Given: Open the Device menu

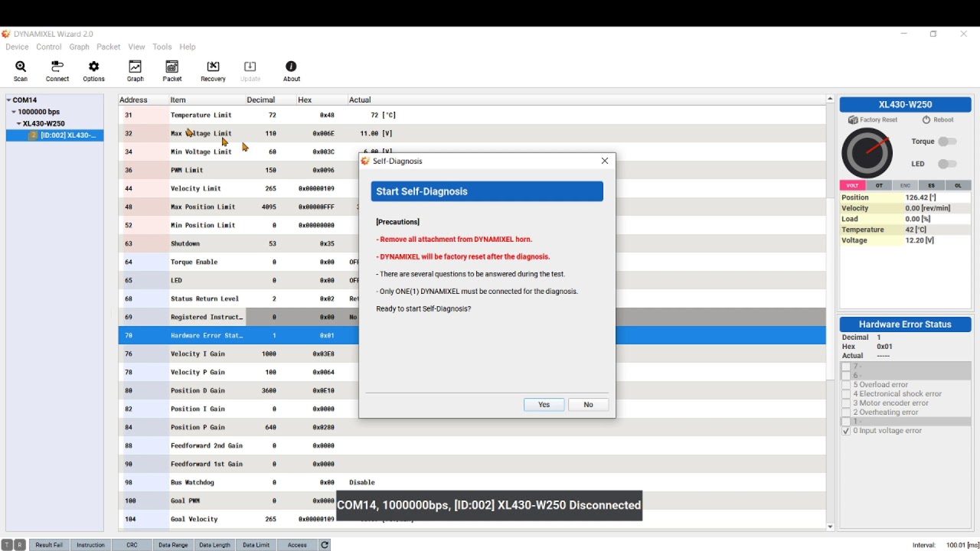Looking at the screenshot, I should click(17, 47).
